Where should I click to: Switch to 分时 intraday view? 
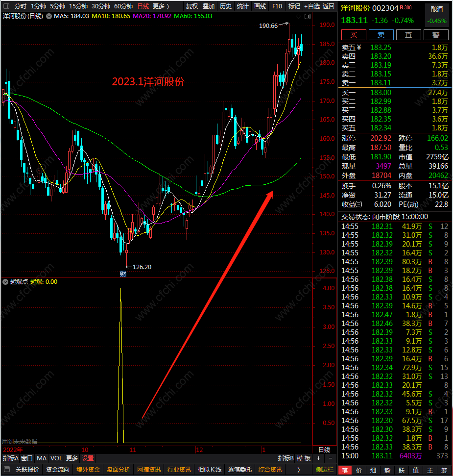20,6
